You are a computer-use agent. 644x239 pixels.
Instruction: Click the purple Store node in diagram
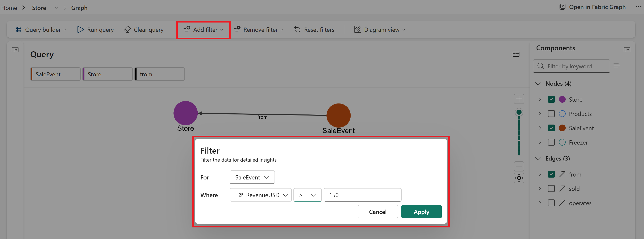185,113
